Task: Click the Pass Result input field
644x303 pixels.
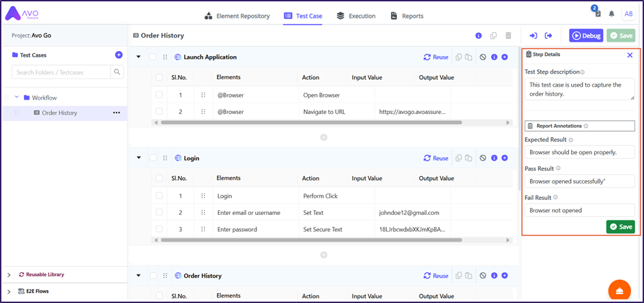Action: click(x=579, y=181)
